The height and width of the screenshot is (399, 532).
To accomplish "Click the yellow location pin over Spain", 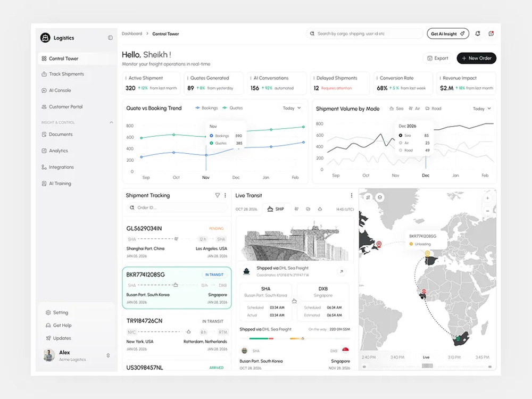I will (x=428, y=253).
